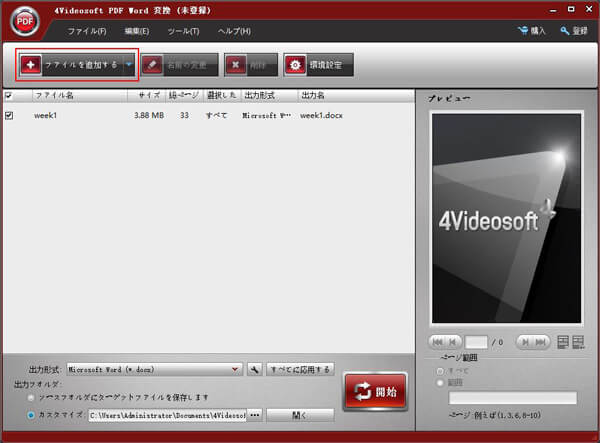600x443 pixels.
Task: Expand the 出力形式 format dropdown
Action: click(235, 370)
